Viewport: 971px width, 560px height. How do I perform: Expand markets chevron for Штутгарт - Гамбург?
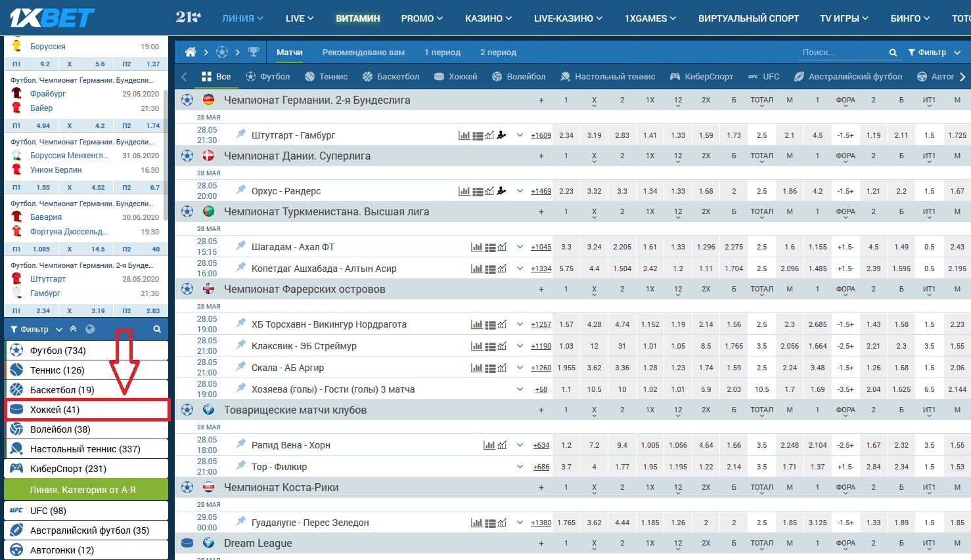[520, 135]
